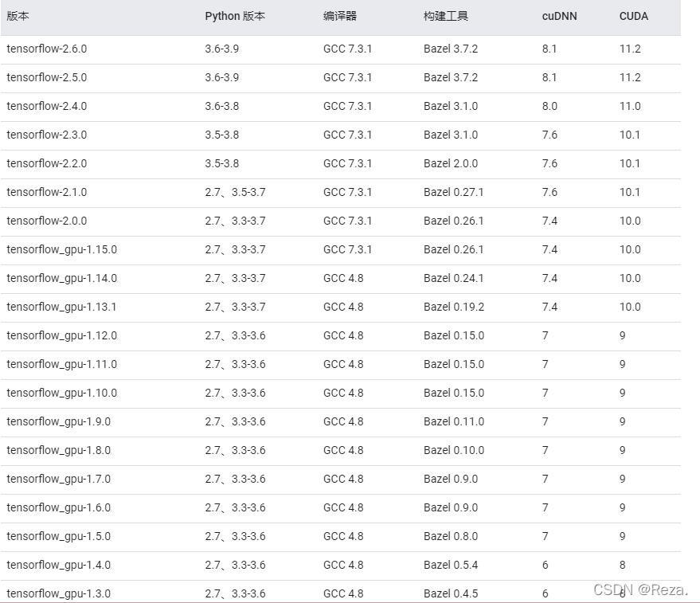Click GCC 7.3.1 in tensorflow-2.6.0 row
700x603 pixels.
(x=347, y=49)
